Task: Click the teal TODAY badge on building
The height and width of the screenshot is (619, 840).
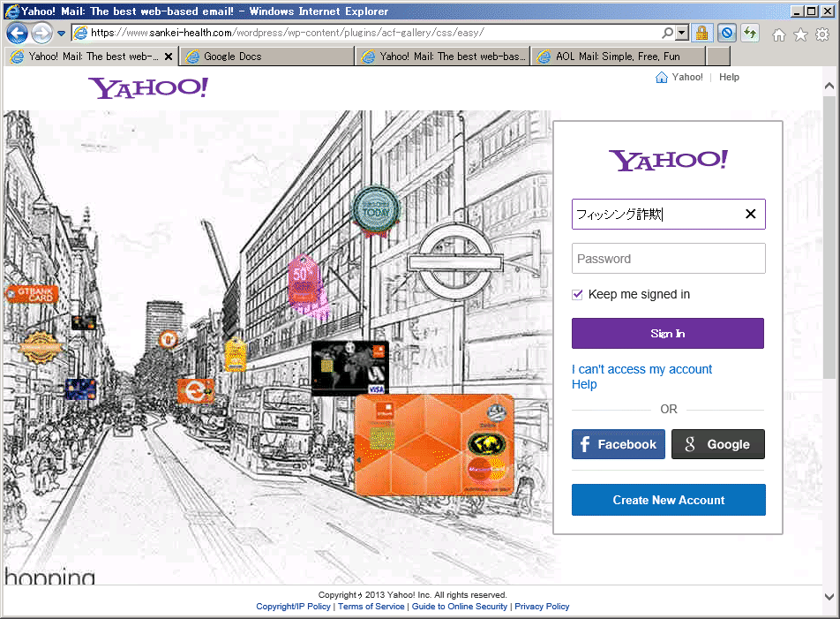Action: click(376, 211)
